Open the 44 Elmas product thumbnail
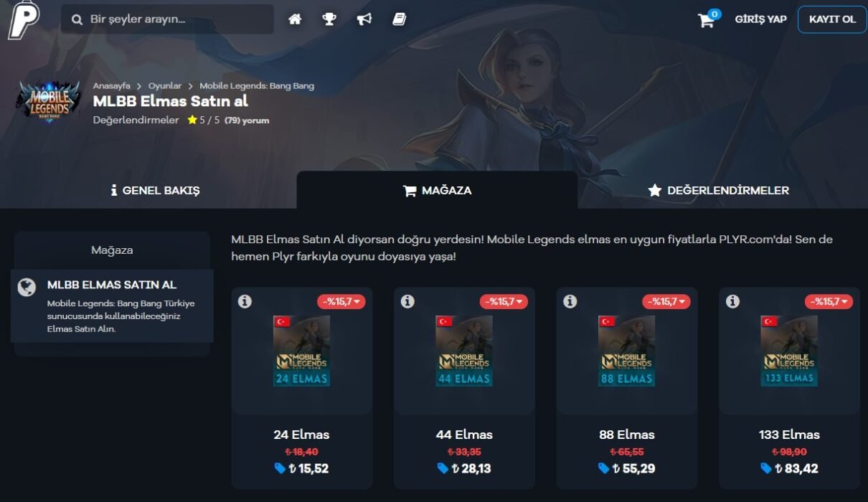The width and height of the screenshot is (868, 502). click(464, 351)
